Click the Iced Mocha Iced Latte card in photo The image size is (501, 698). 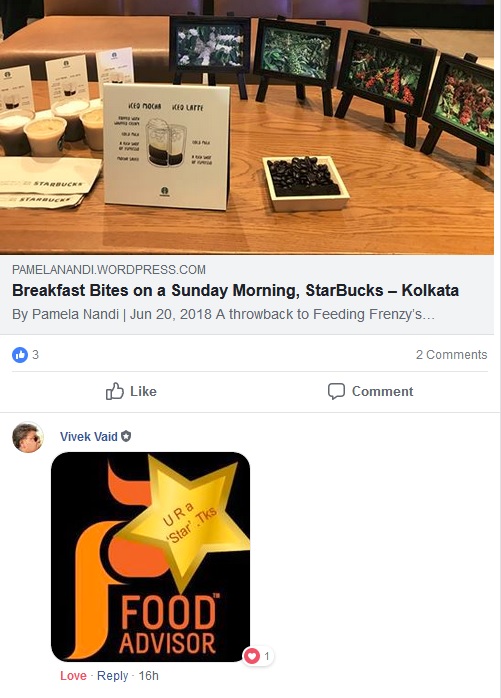click(166, 146)
